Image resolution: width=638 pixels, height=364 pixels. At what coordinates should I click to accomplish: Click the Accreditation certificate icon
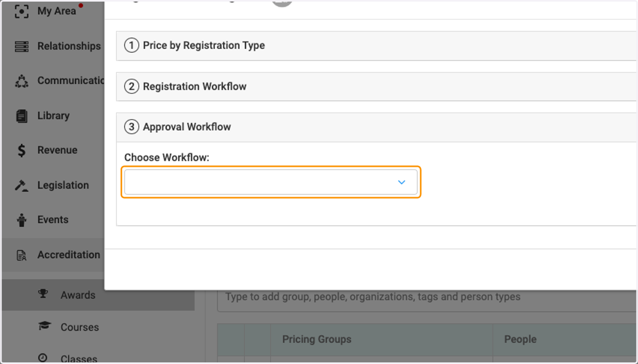point(21,256)
